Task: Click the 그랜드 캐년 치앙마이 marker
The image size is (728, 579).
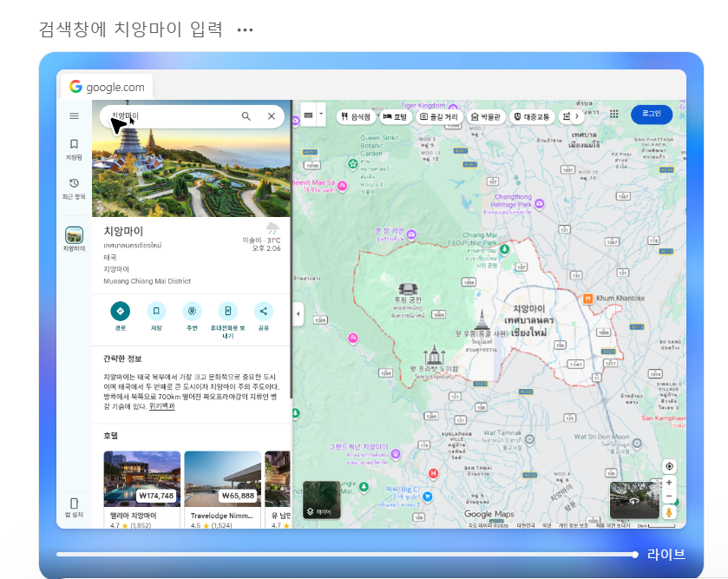Action: pos(396,454)
